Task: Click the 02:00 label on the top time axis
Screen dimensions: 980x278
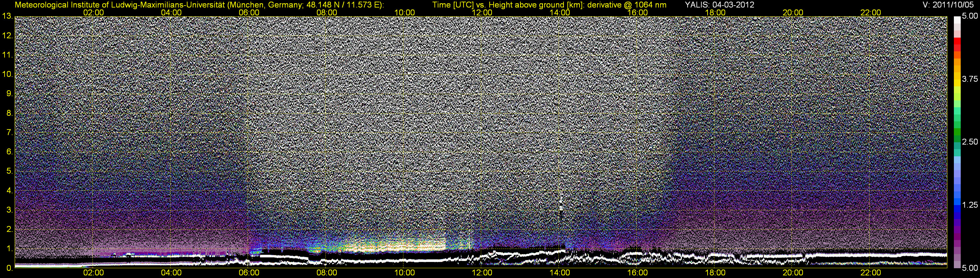Action: point(93,12)
